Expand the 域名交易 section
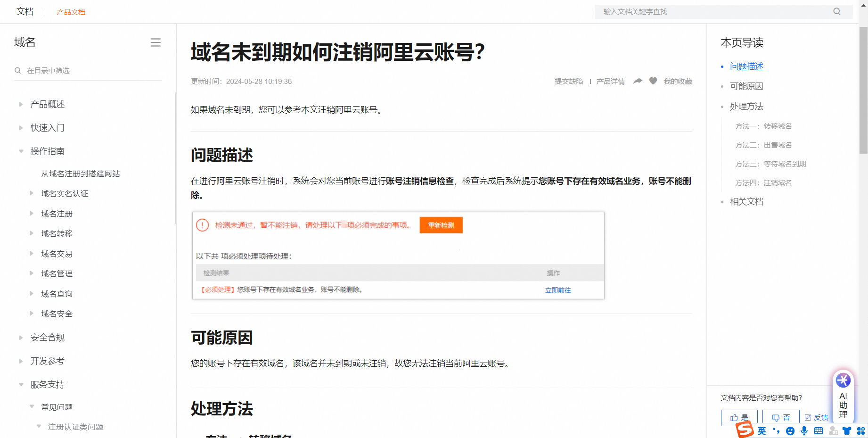This screenshot has height=438, width=868. 32,254
